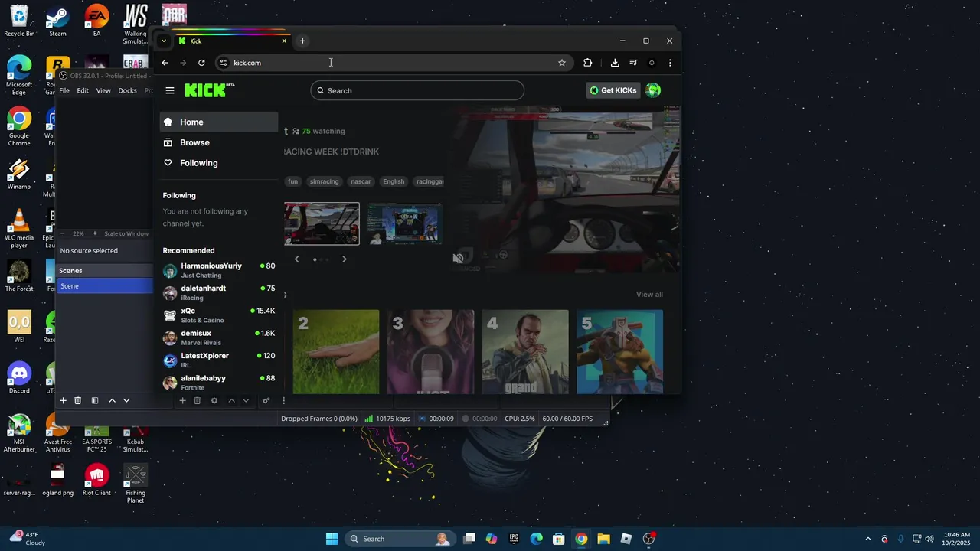This screenshot has height=551, width=980.
Task: Click the Kick search box
Action: pos(417,90)
